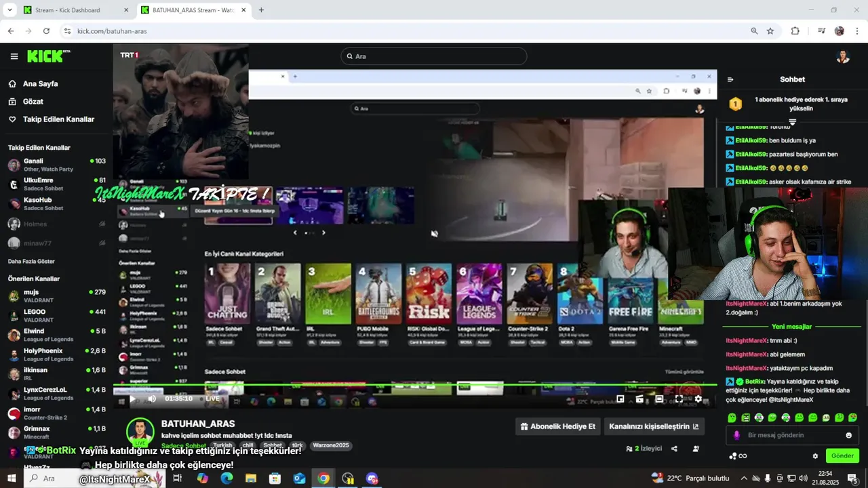Open KasoHub followed channel

(x=57, y=203)
